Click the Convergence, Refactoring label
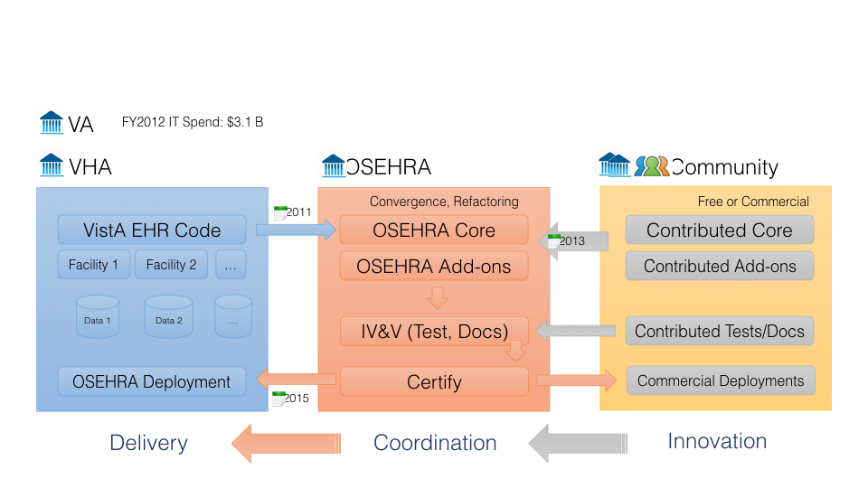868x488 pixels. click(444, 202)
